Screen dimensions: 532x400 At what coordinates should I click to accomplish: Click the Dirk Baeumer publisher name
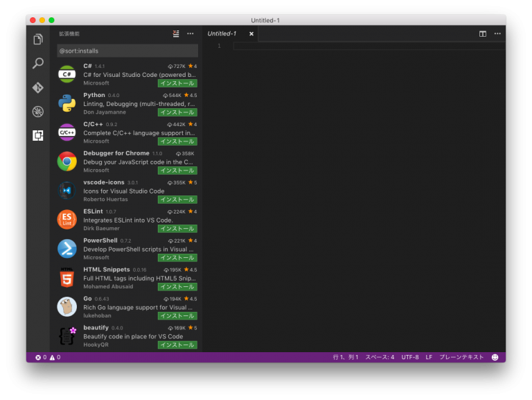[x=101, y=228]
